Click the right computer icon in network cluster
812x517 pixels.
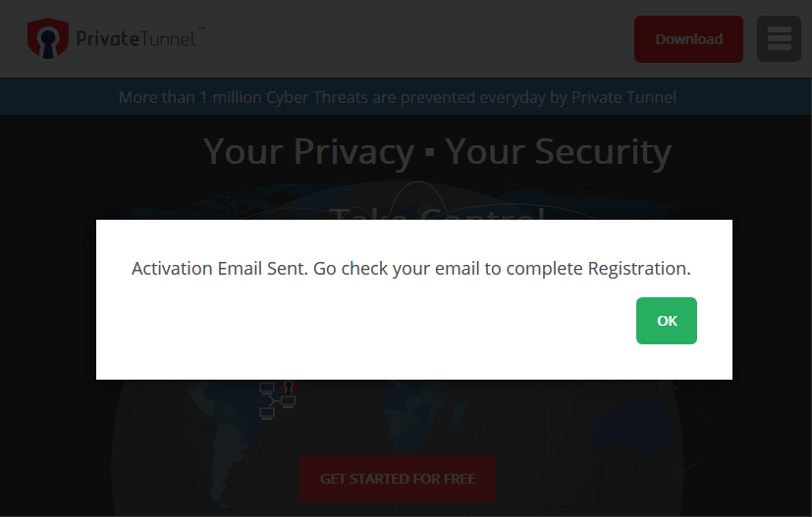point(288,401)
